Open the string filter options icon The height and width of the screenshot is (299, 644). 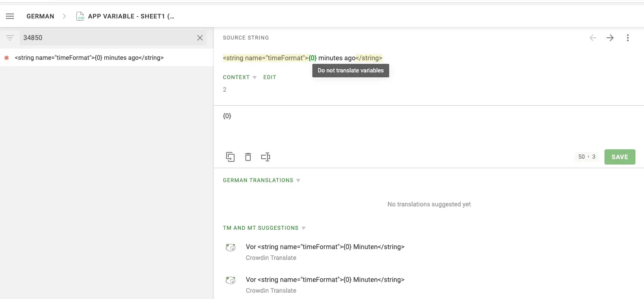click(10, 38)
